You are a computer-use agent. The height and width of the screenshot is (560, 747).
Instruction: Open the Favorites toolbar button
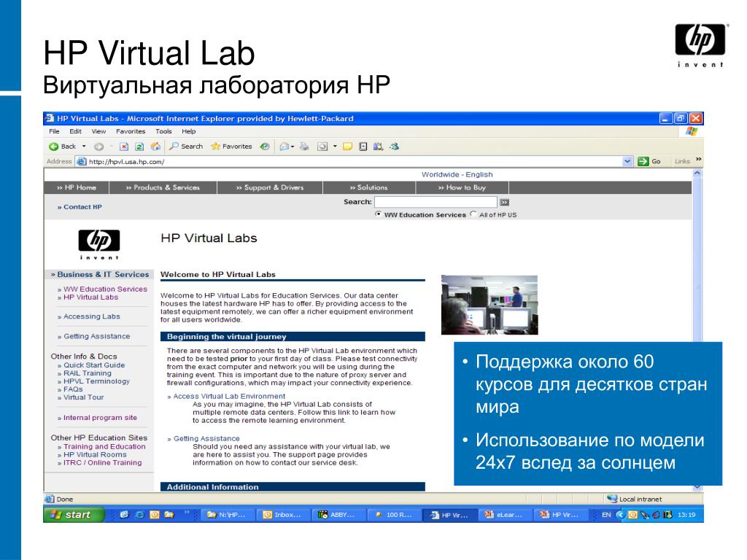[x=231, y=146]
